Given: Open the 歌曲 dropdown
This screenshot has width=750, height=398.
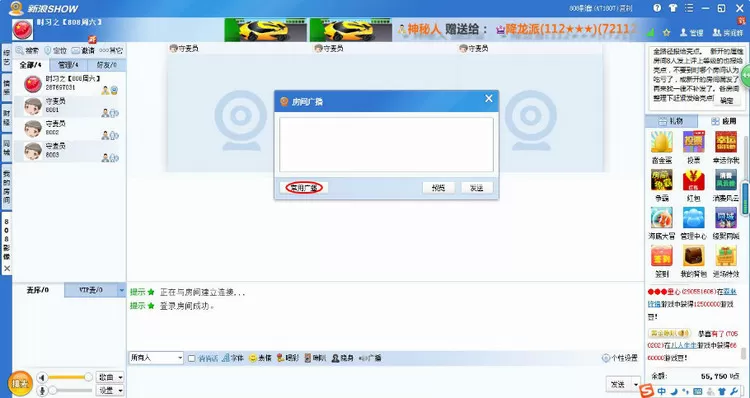Looking at the screenshot, I should pos(110,377).
